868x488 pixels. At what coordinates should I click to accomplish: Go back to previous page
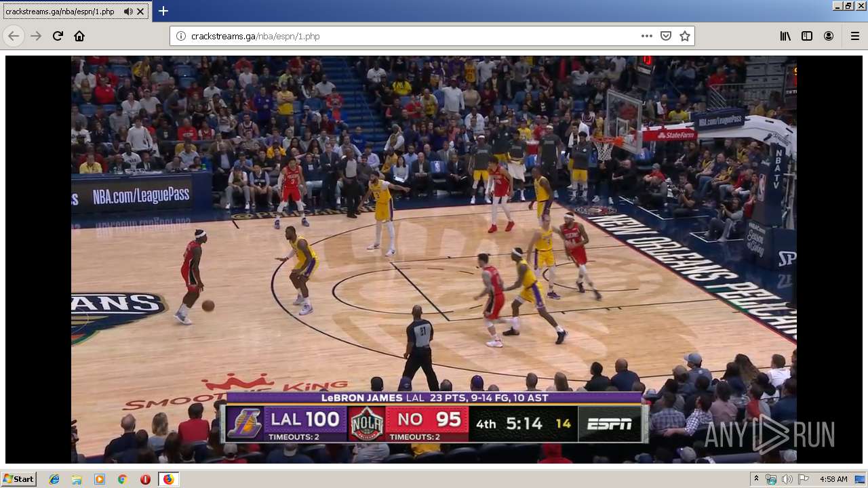pyautogui.click(x=14, y=36)
